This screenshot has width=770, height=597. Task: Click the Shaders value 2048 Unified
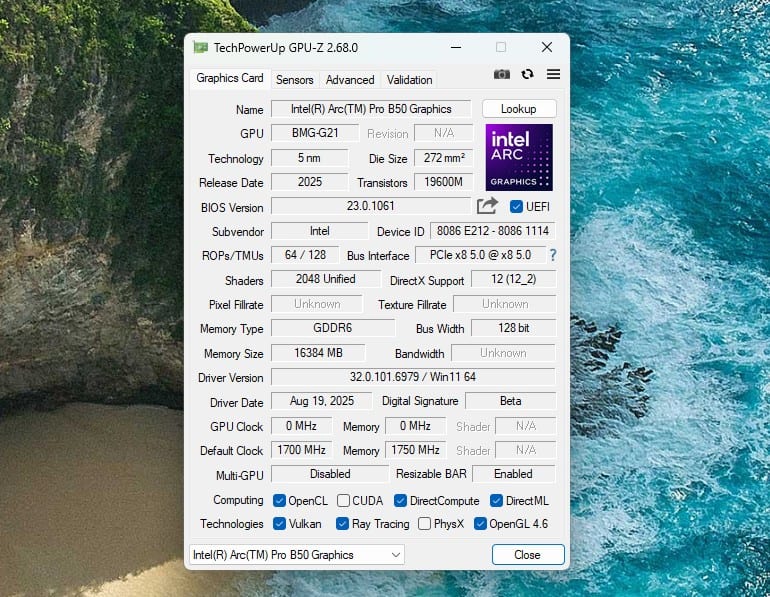click(x=326, y=279)
